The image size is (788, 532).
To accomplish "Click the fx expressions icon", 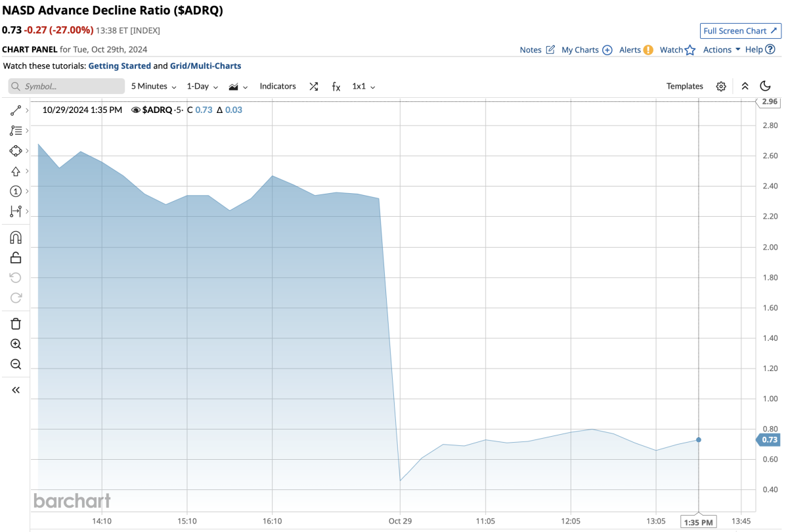I will point(336,86).
